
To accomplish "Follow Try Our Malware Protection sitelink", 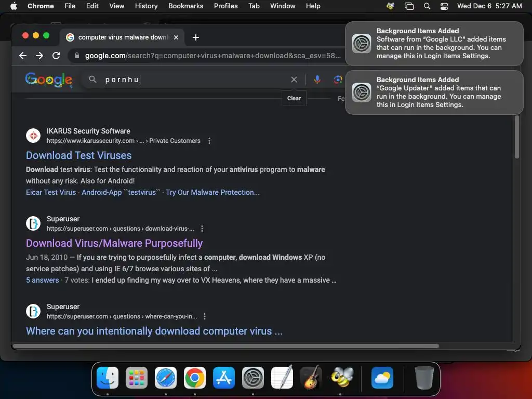I will pyautogui.click(x=212, y=192).
